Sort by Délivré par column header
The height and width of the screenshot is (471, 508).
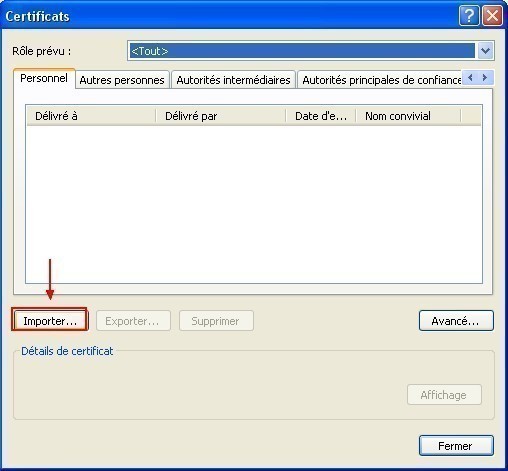(x=221, y=116)
